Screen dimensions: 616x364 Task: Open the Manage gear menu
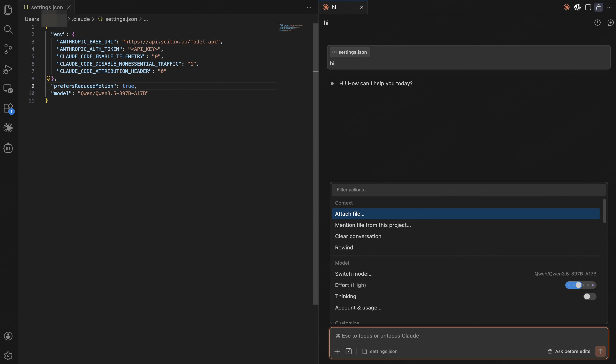click(x=8, y=356)
